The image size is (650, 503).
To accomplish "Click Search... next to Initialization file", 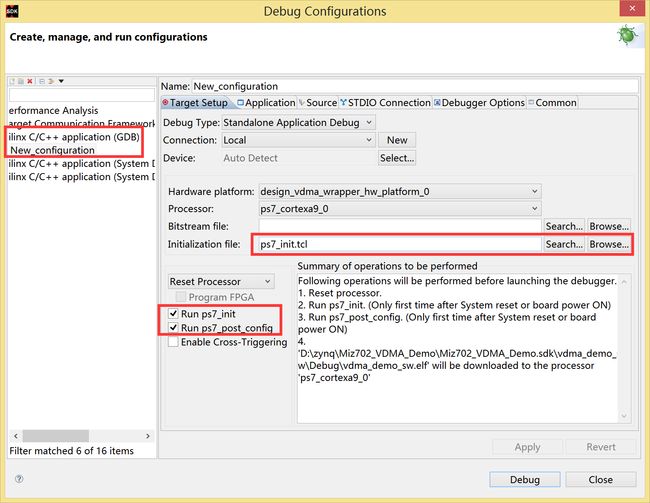I will [x=564, y=244].
